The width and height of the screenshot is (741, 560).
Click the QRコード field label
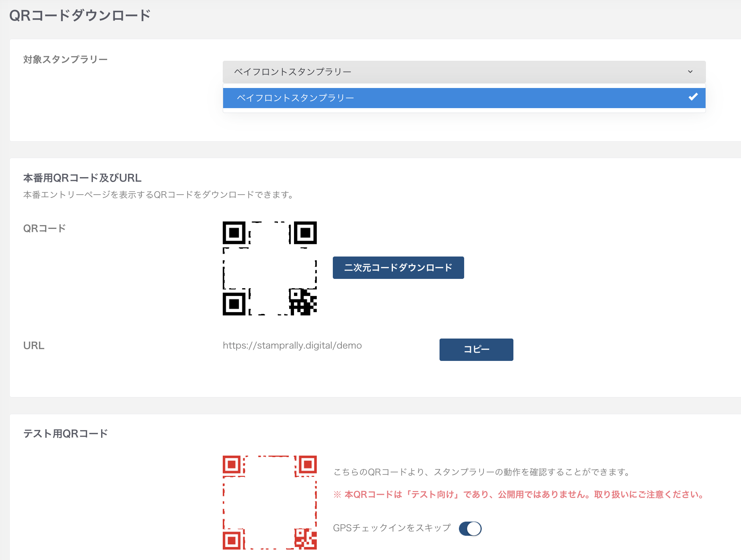[x=44, y=228]
